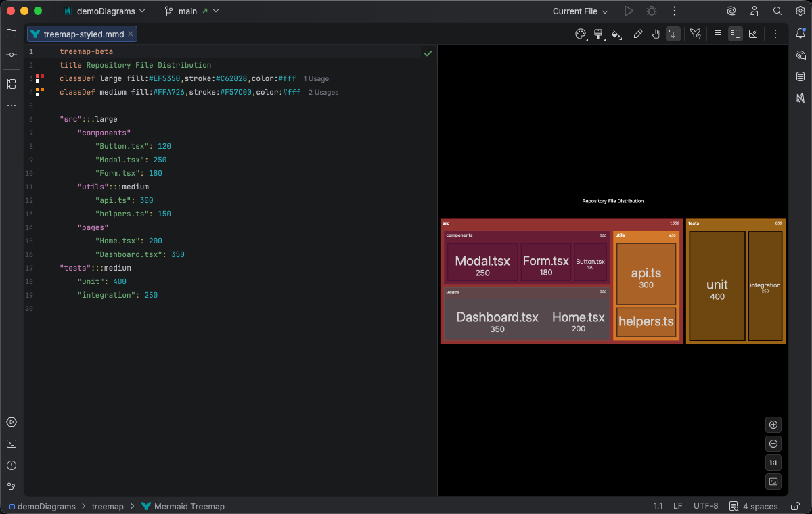
Task: Open the add collaborator profile icon
Action: coord(754,11)
